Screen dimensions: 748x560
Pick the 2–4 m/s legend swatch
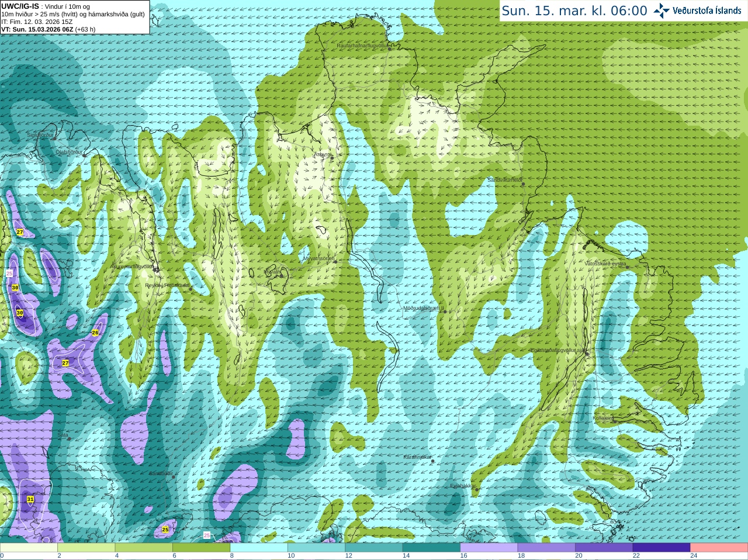(x=86, y=548)
